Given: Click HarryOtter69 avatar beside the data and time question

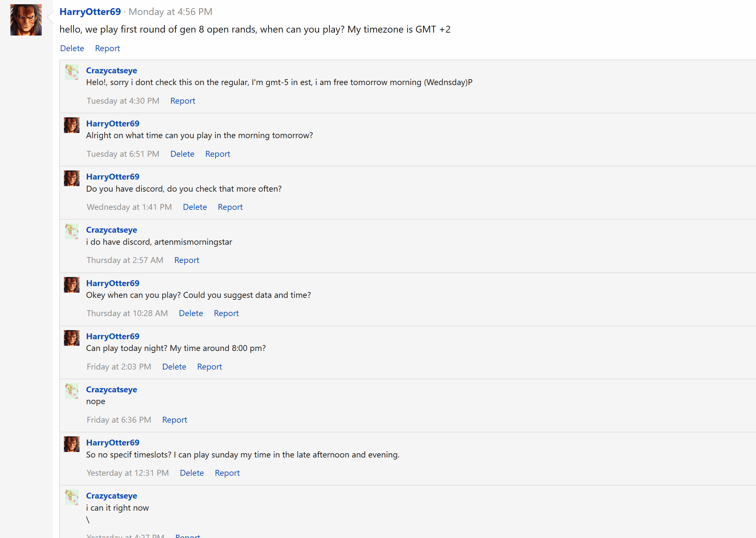Looking at the screenshot, I should coord(72,284).
